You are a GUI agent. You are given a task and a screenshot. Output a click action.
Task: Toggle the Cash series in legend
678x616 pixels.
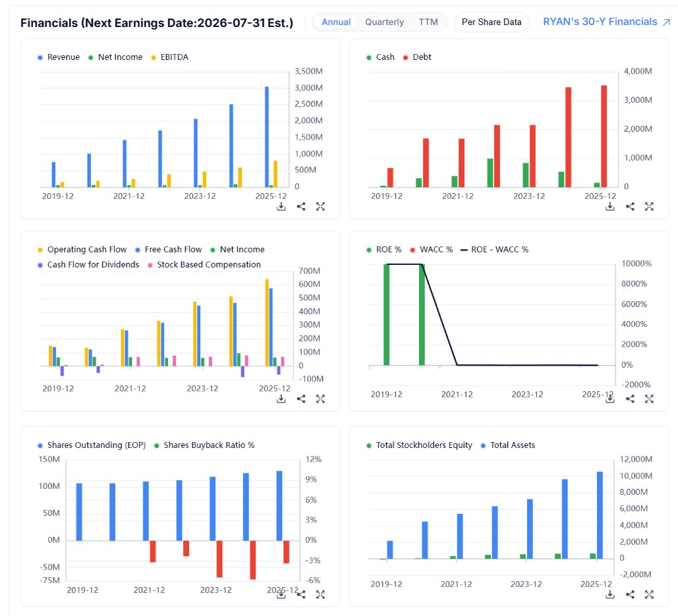click(381, 57)
